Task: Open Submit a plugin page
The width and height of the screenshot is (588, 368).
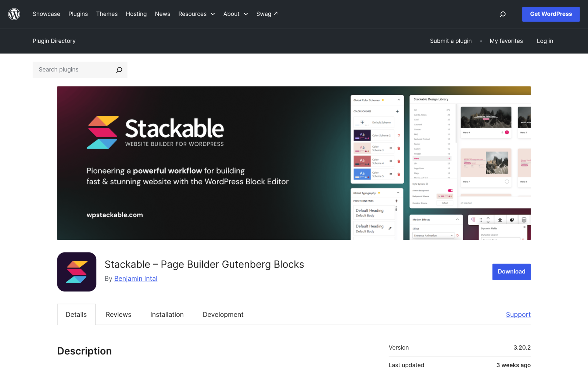Action: pos(451,41)
